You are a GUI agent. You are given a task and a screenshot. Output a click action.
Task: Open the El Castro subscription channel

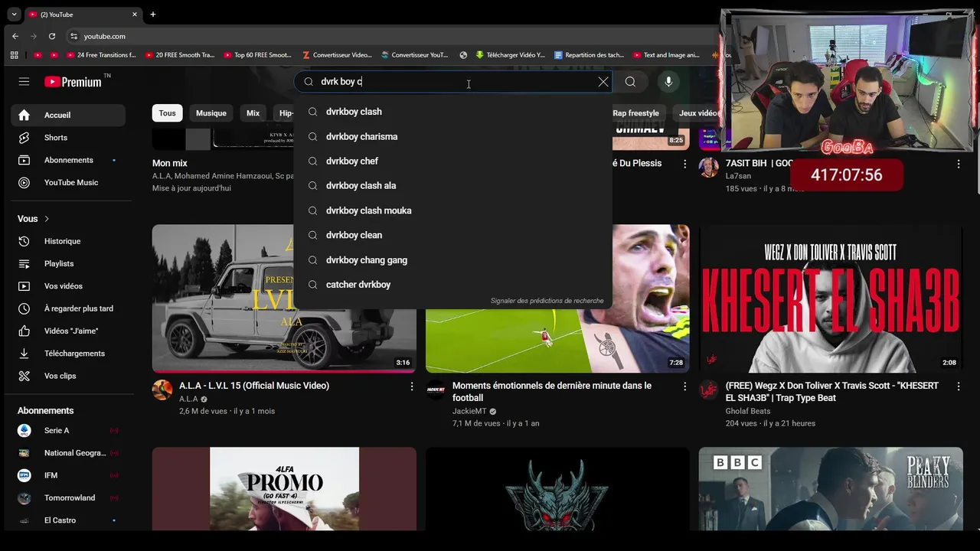click(x=68, y=520)
